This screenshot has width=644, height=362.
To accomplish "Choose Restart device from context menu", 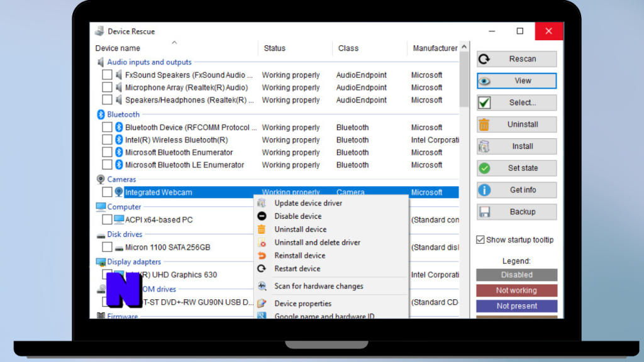I will 331,268.
